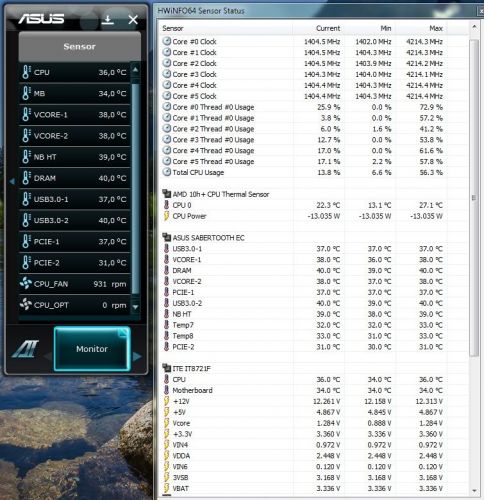The image size is (484, 500).
Task: Click the icon beside Total CPU Usage
Action: [166, 172]
